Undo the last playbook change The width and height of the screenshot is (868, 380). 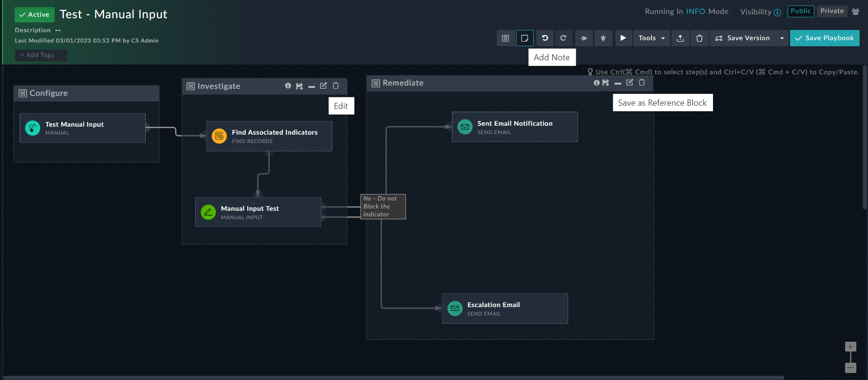click(544, 38)
